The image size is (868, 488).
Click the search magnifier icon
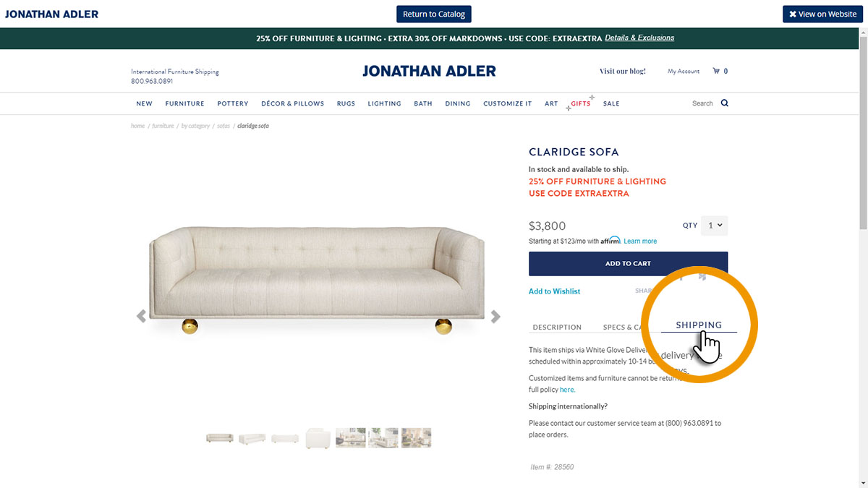[725, 103]
